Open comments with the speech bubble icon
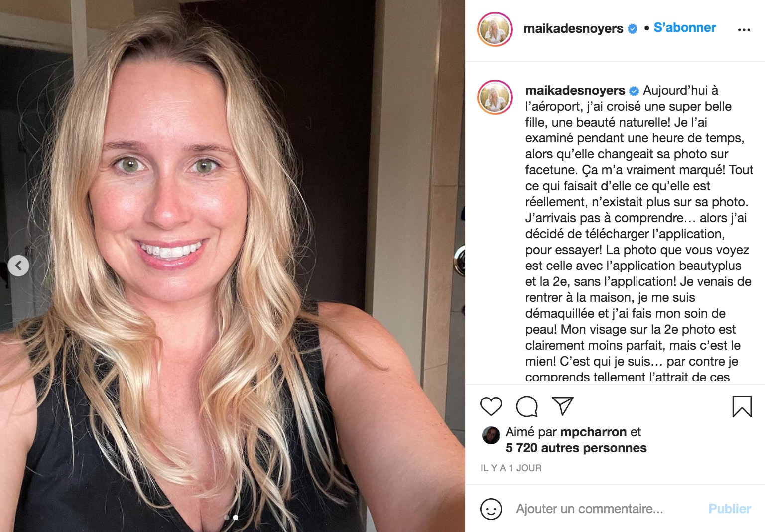The width and height of the screenshot is (765, 532). (x=527, y=406)
